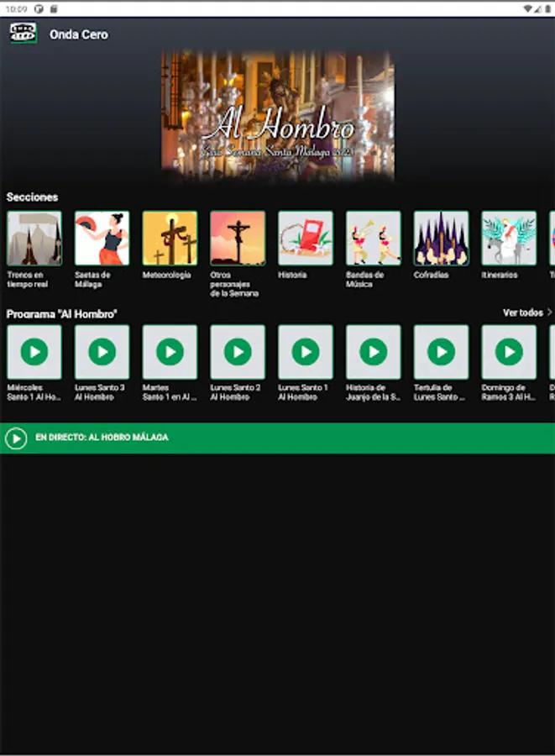Play Miércoles Santo 1 Al Hombro episode
555x756 pixels.
click(34, 352)
